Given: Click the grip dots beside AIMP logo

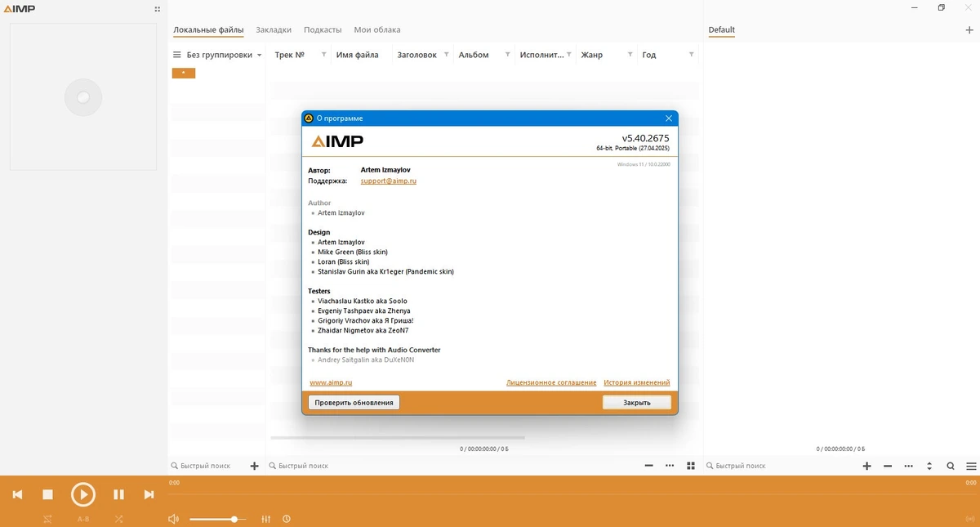Looking at the screenshot, I should (x=158, y=9).
